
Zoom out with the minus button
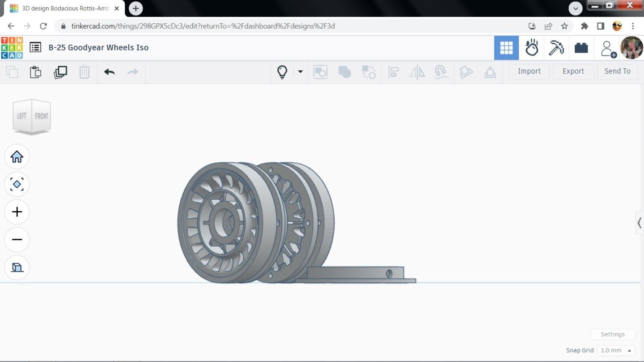17,240
